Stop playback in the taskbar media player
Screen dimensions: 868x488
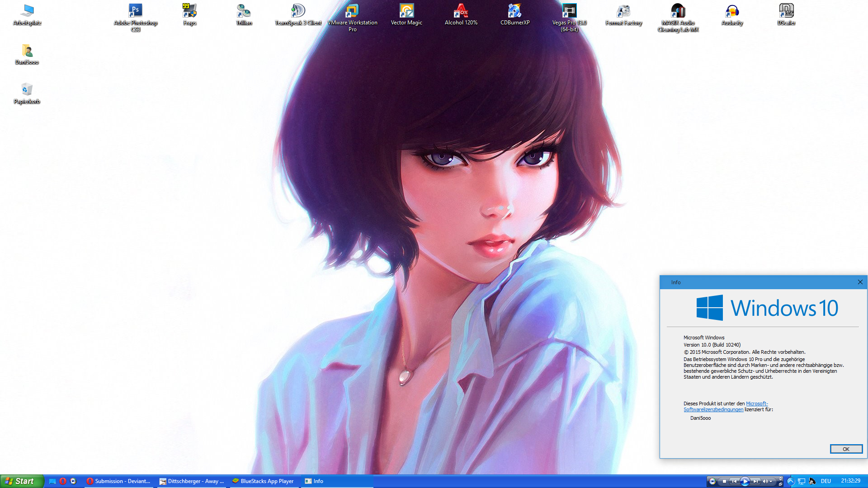[724, 481]
